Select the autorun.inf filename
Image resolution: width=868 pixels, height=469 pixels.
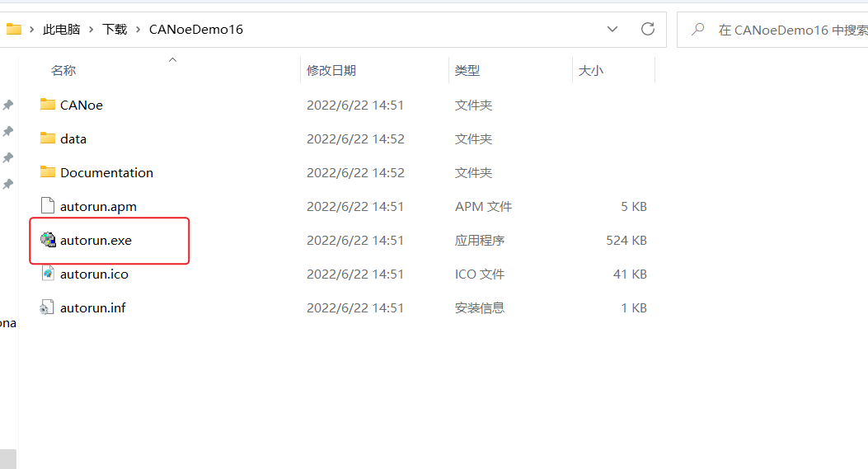click(92, 308)
